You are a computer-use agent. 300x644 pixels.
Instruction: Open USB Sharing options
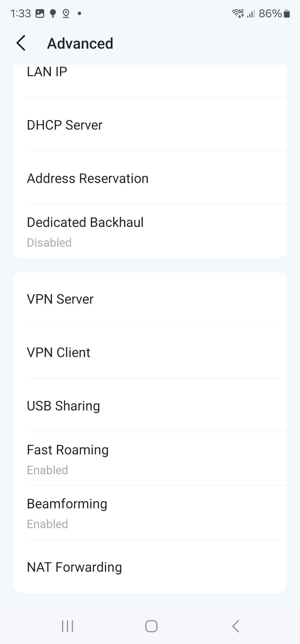tap(150, 406)
